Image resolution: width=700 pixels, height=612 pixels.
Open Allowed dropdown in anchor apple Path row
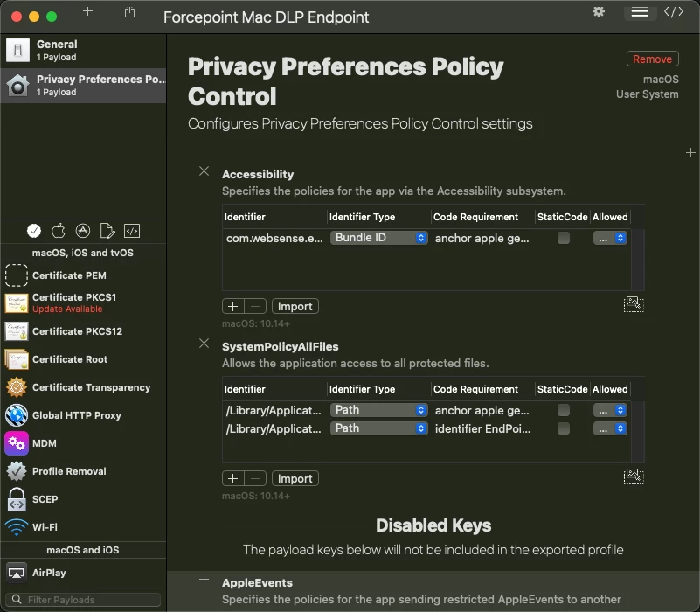[610, 410]
